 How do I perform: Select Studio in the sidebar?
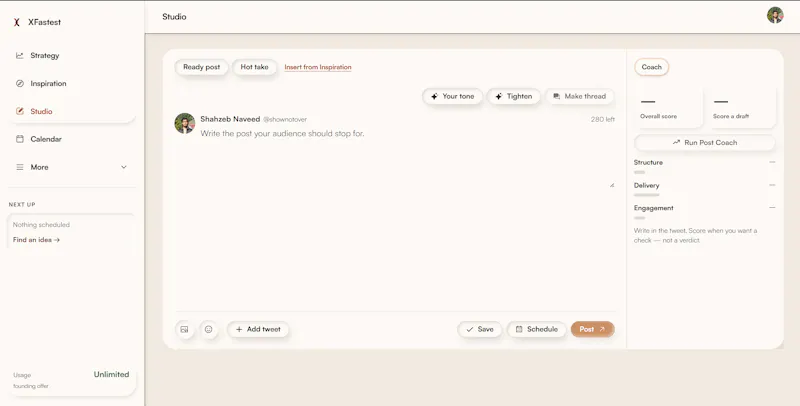click(x=71, y=111)
